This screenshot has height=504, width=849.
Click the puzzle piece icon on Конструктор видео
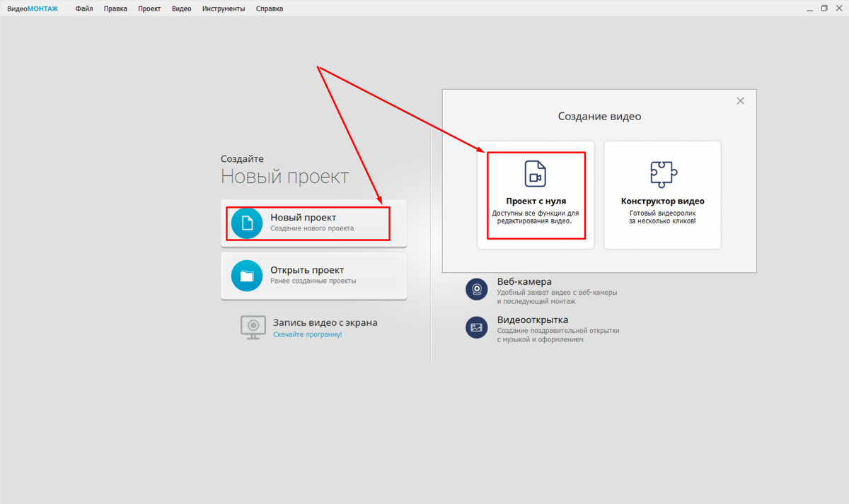tap(663, 173)
